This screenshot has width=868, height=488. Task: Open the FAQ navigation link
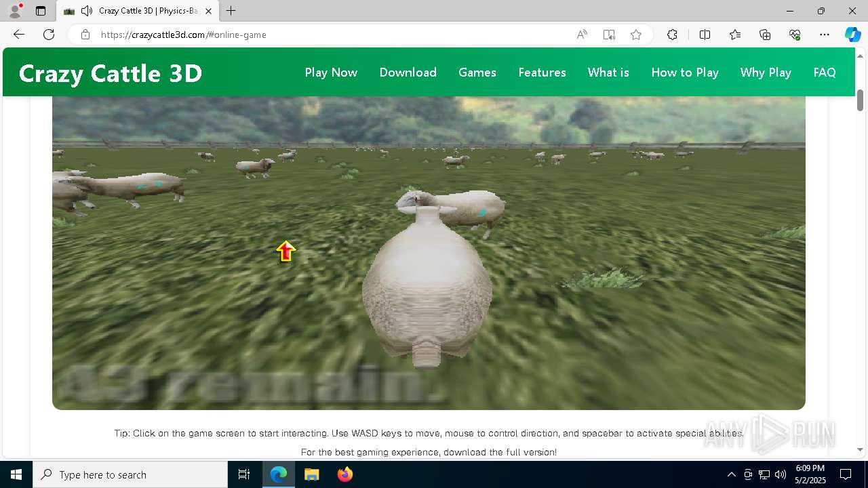(x=825, y=73)
